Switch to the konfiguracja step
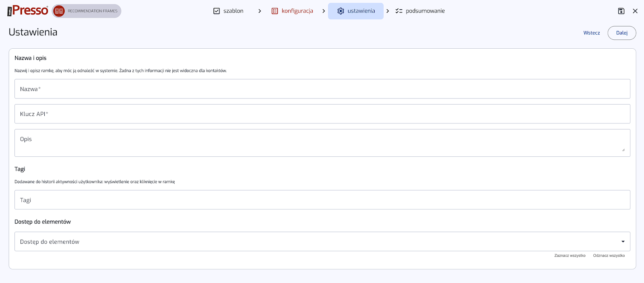This screenshot has width=644, height=283. 297,11
